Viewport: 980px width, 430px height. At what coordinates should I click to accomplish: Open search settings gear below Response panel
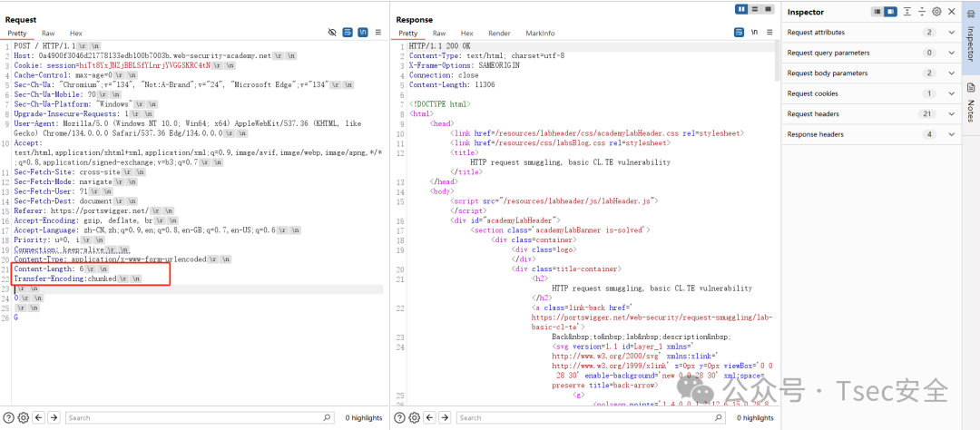pyautogui.click(x=415, y=417)
